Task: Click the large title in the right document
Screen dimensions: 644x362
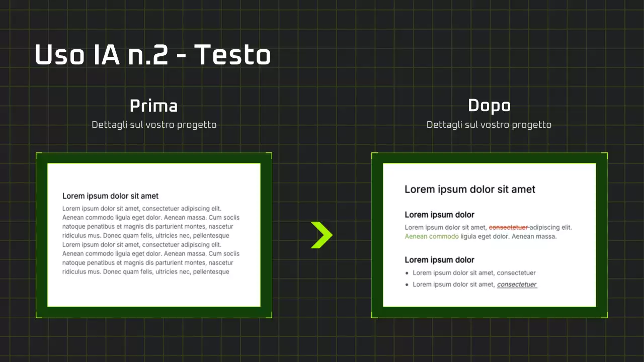Action: coord(469,190)
